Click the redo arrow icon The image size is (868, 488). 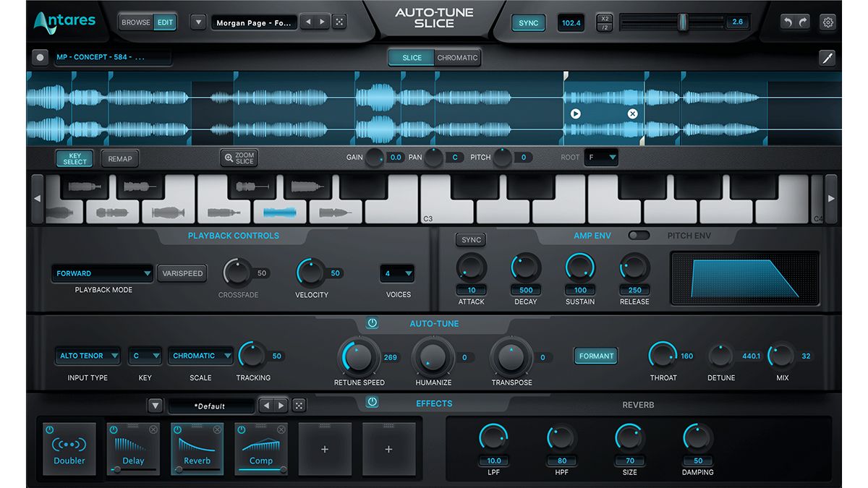point(804,22)
